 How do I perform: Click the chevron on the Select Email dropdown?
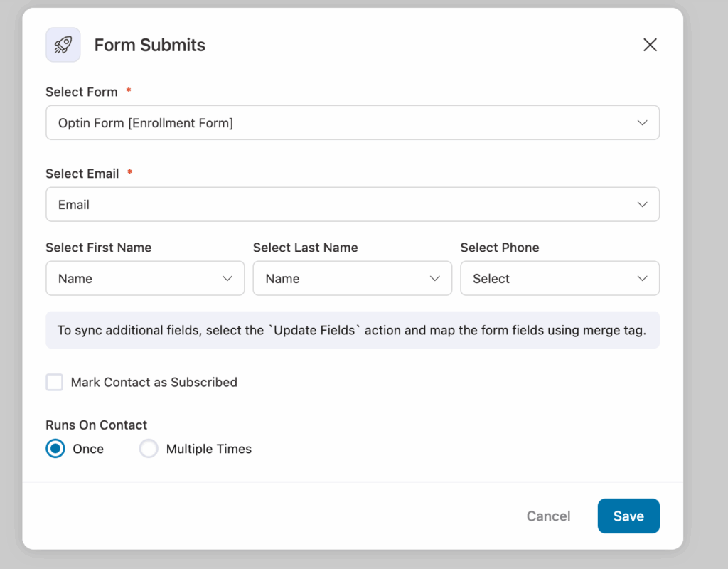point(642,204)
